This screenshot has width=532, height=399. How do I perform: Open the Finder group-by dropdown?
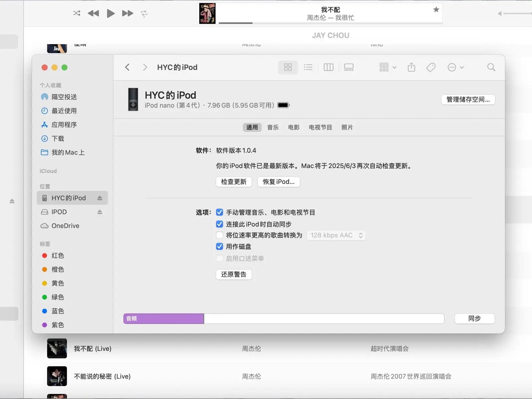(388, 67)
